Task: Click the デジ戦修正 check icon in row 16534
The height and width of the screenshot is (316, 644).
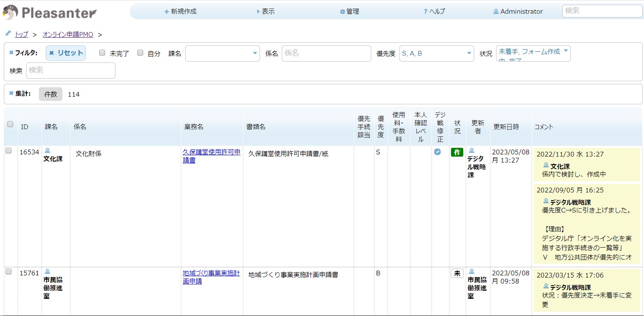Action: click(x=437, y=152)
